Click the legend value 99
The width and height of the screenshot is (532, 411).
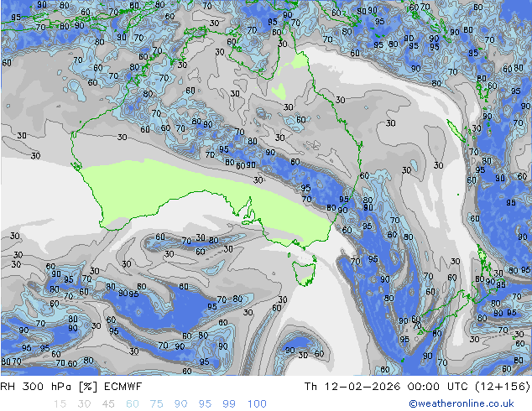(x=229, y=404)
